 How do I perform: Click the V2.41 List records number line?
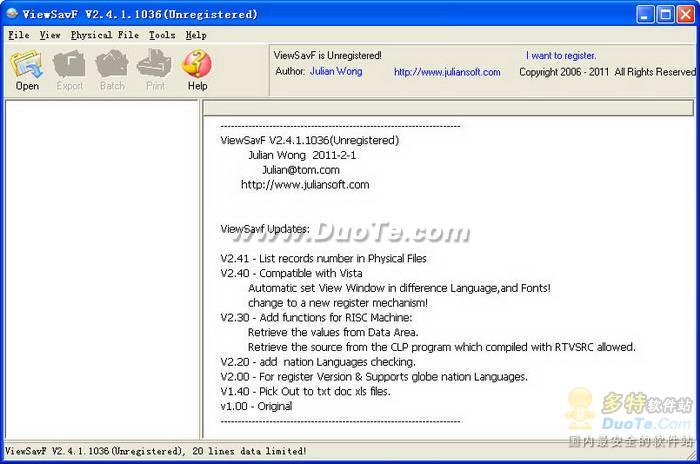coord(323,258)
